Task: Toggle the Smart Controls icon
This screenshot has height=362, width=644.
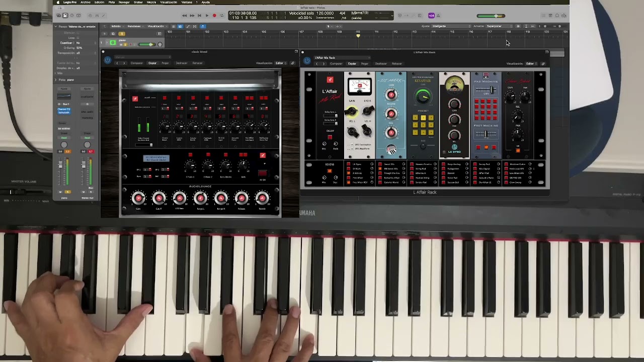Action: tap(90, 16)
